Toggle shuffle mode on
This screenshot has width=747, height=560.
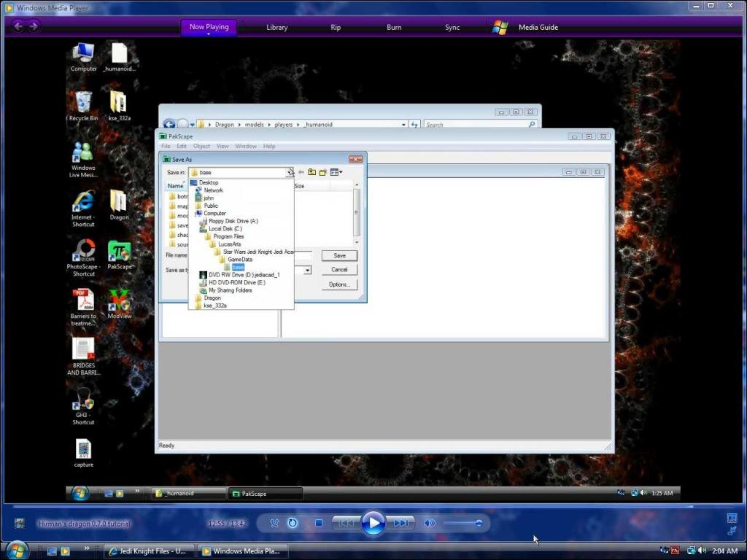(274, 523)
